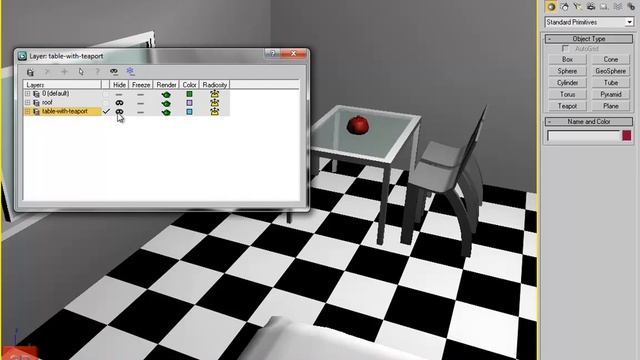Click the Plane primitive button

pyautogui.click(x=611, y=106)
